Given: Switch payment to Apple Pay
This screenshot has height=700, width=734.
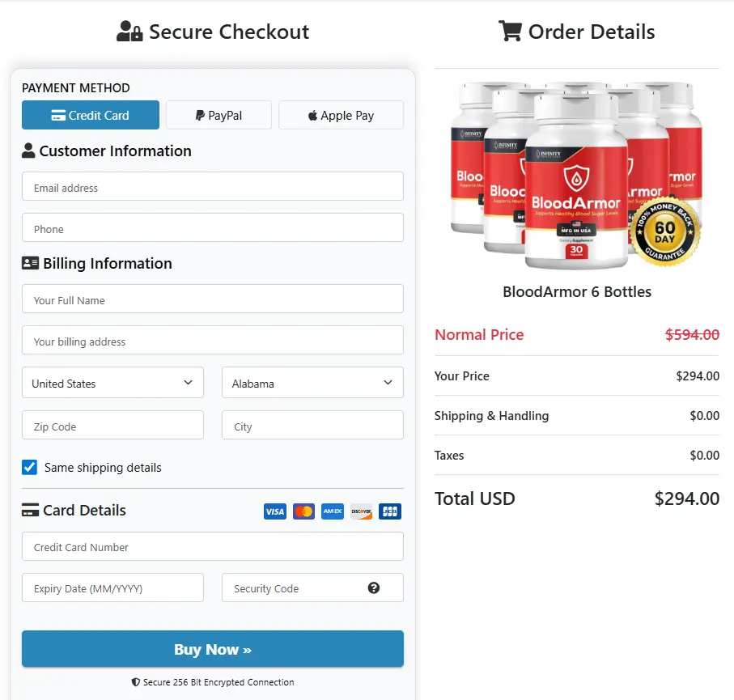Looking at the screenshot, I should click(341, 115).
